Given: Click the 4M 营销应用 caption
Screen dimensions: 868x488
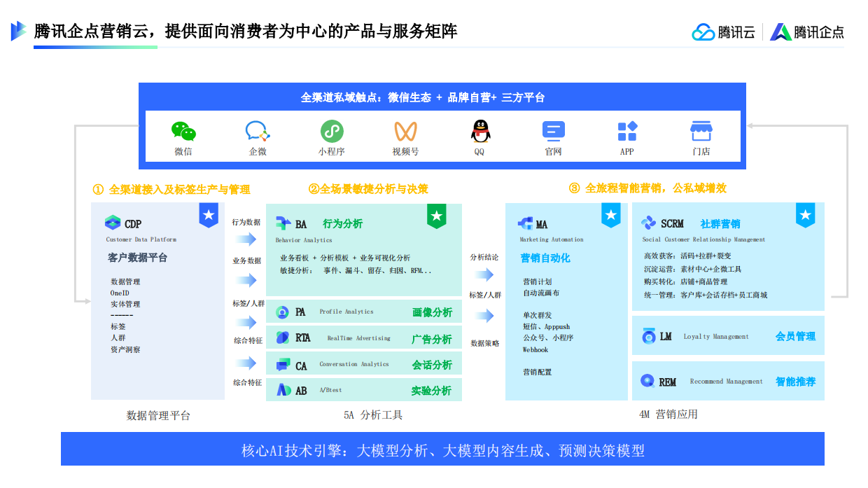Looking at the screenshot, I should (x=668, y=414).
